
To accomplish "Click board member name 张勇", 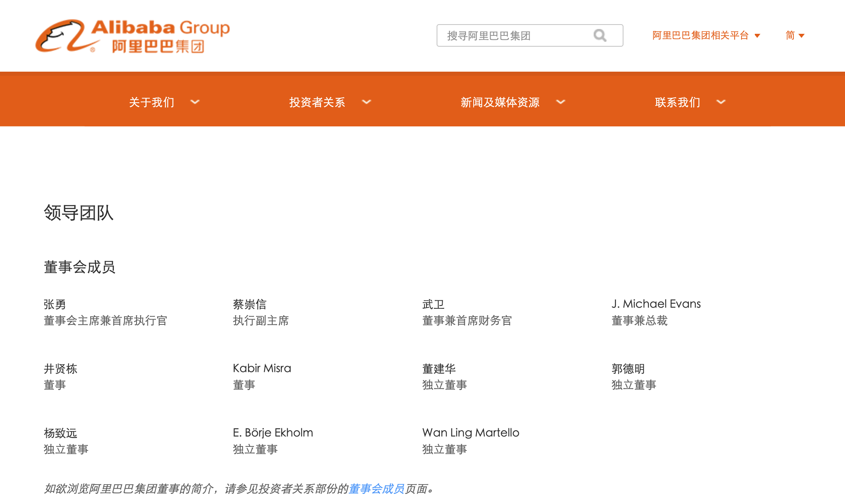I will (x=55, y=304).
